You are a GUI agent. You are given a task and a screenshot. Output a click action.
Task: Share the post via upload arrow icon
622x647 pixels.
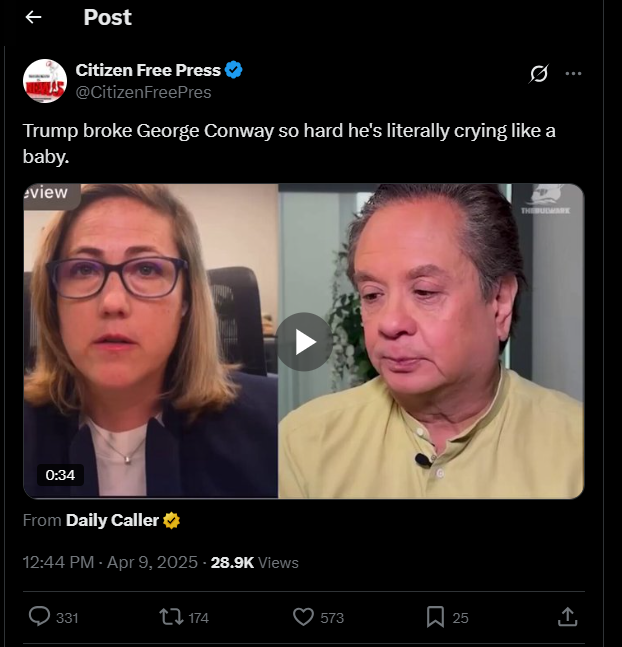[x=568, y=617]
